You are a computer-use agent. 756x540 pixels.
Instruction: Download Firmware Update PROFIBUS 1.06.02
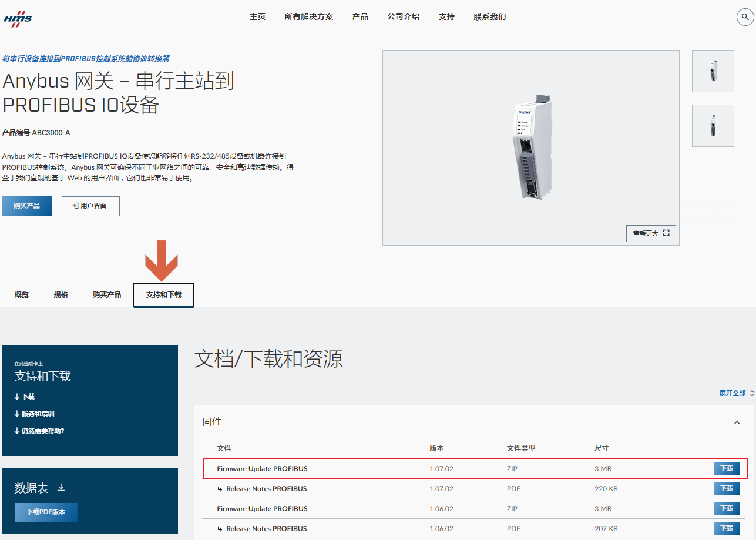[727, 509]
